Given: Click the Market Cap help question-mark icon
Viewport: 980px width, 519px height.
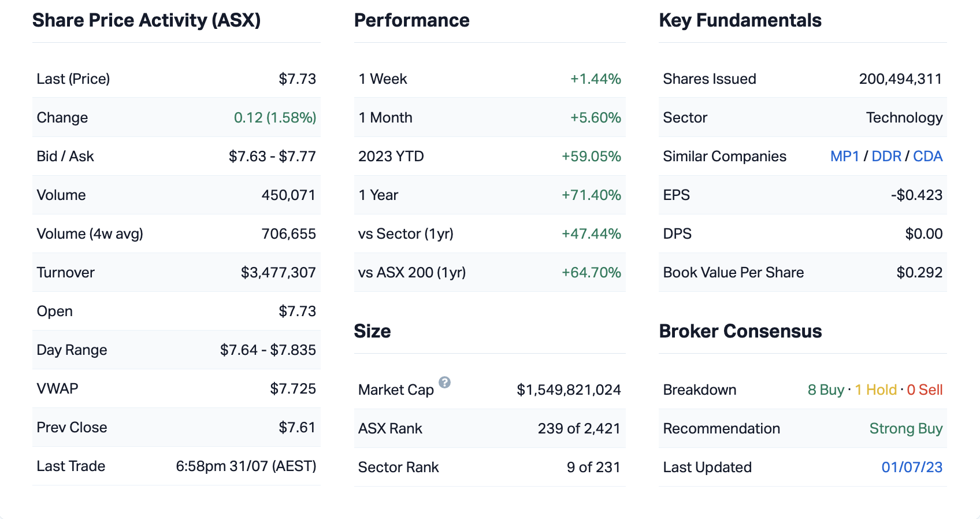Looking at the screenshot, I should [x=444, y=382].
